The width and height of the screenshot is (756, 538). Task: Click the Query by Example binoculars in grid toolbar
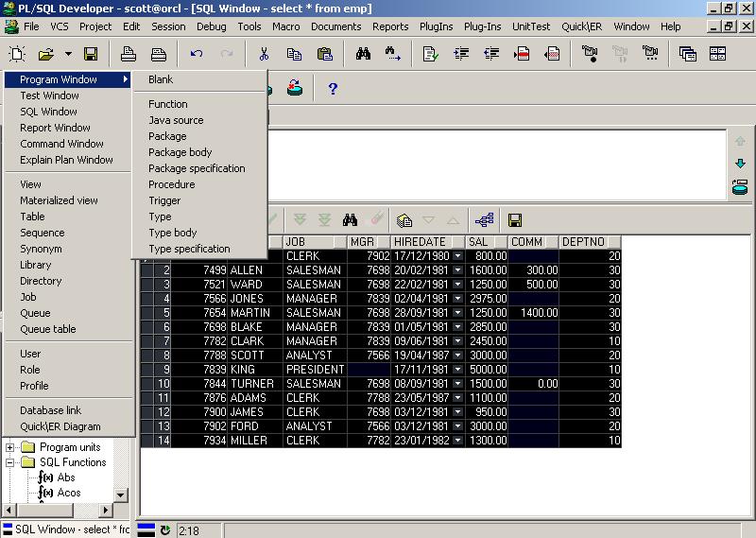click(350, 219)
